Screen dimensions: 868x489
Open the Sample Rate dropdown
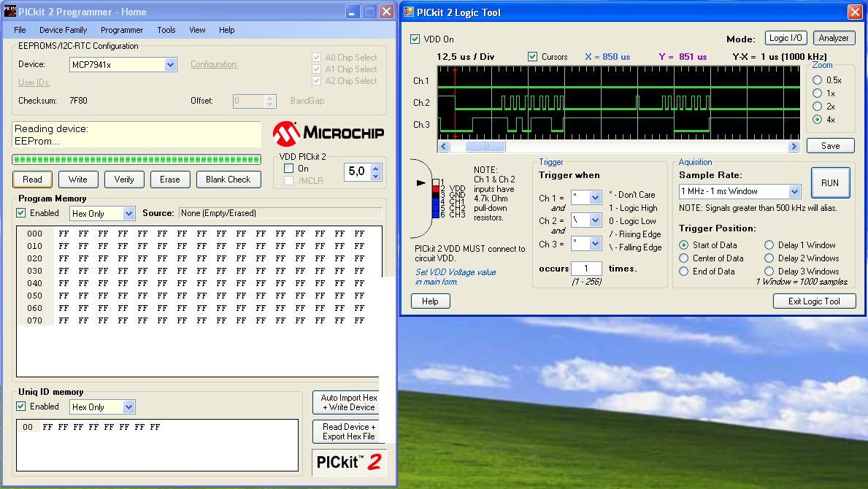pos(794,191)
